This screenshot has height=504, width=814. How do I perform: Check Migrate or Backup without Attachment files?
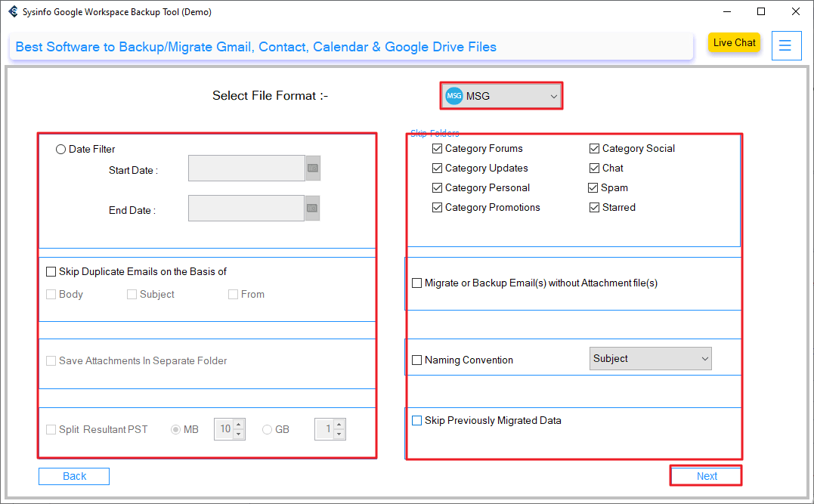pos(417,283)
